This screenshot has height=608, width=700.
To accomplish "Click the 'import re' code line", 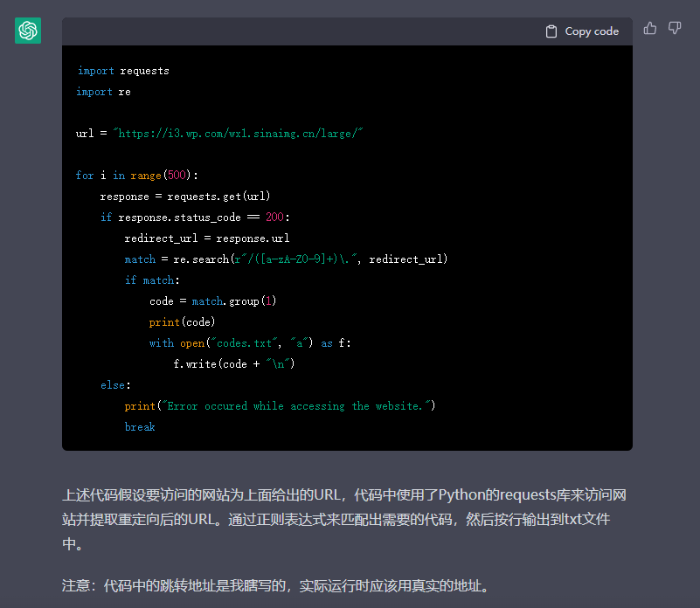I will [103, 92].
